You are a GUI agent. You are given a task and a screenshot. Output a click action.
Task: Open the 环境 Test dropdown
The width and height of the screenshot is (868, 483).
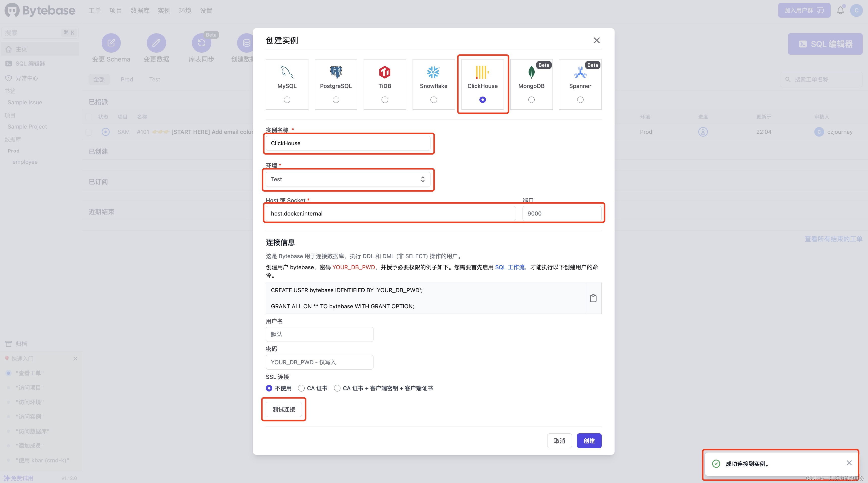tap(348, 179)
